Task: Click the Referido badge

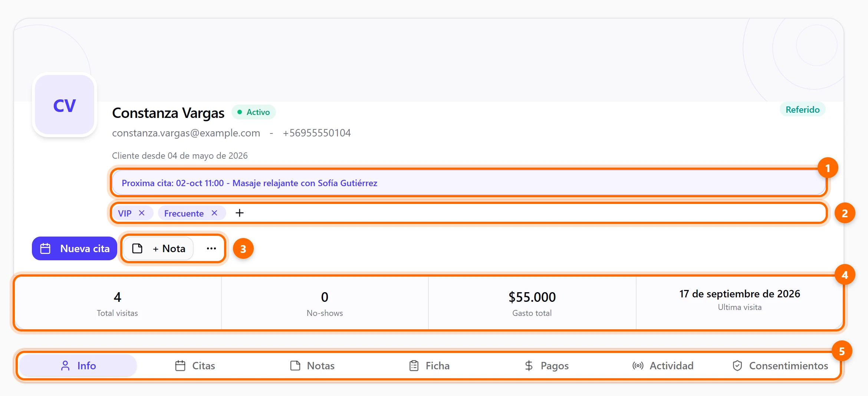Action: click(802, 109)
